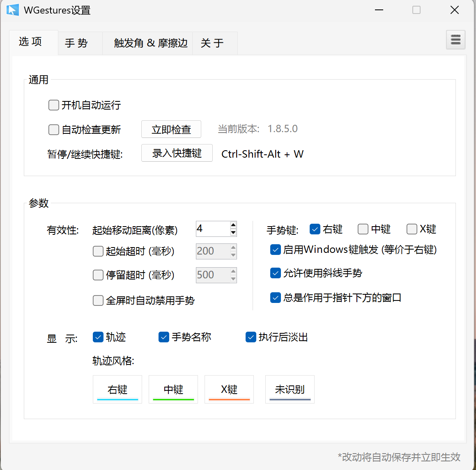Increase 起始移动距离 with up arrow
476x470 pixels.
(x=233, y=225)
